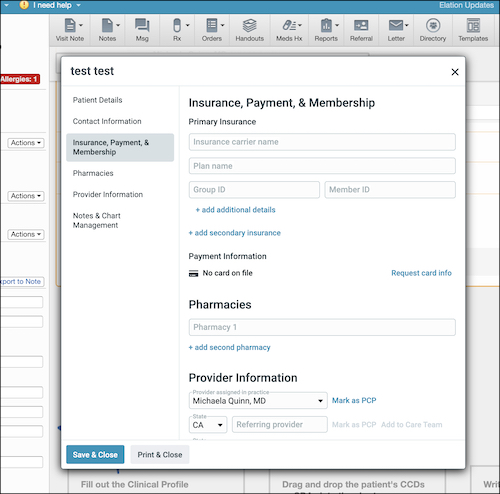This screenshot has height=494, width=500.
Task: Click the Rx pill icon
Action: click(x=177, y=25)
